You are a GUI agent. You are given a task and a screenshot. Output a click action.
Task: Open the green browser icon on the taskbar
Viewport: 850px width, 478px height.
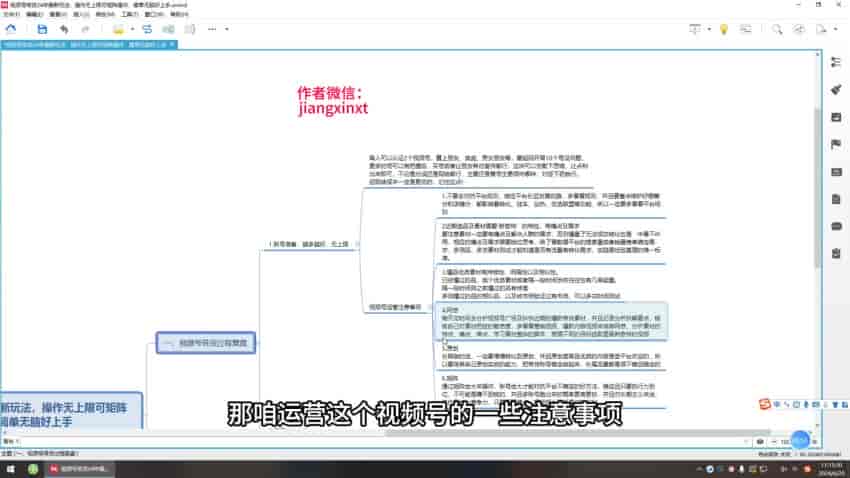click(x=33, y=469)
